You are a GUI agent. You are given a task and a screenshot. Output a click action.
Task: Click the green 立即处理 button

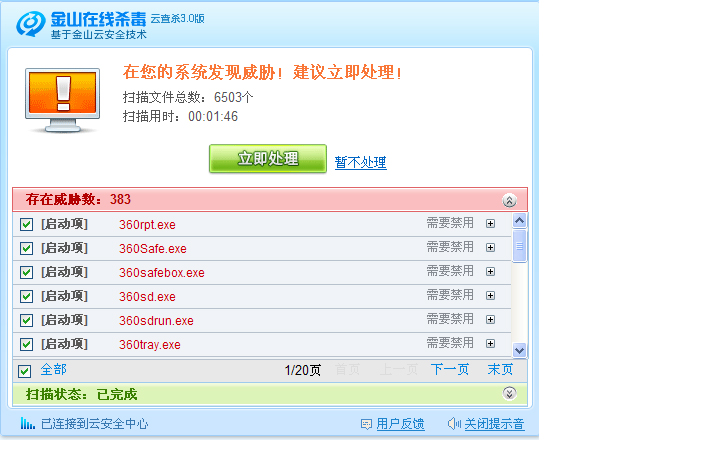coord(268,159)
